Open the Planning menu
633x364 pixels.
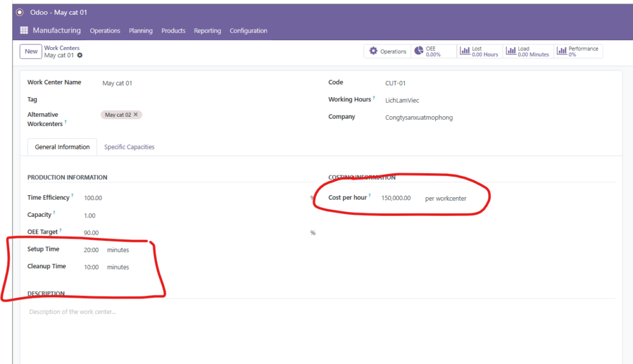click(141, 31)
